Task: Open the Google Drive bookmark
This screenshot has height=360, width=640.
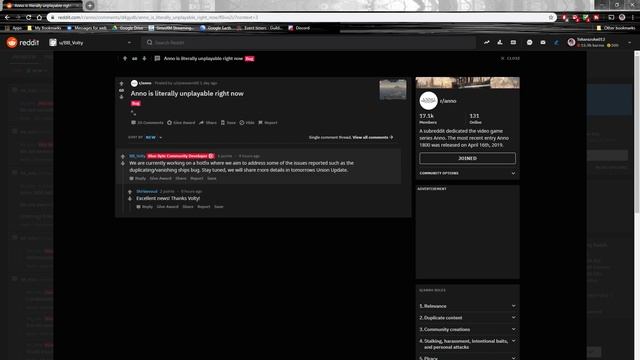Action: 128,28
